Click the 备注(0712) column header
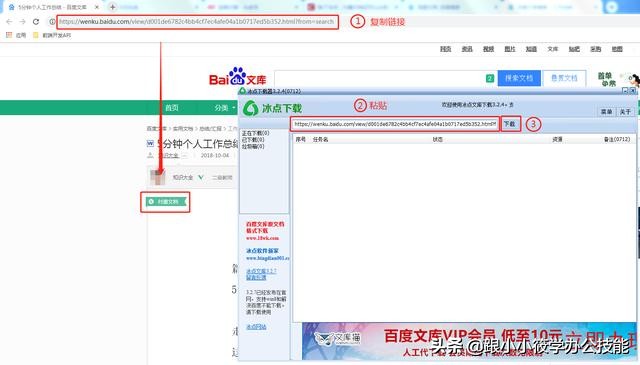The height and width of the screenshot is (365, 640). point(617,139)
